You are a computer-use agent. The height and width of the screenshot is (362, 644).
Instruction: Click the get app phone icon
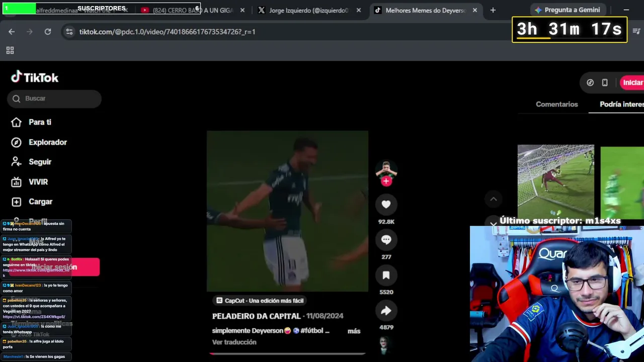pyautogui.click(x=605, y=82)
